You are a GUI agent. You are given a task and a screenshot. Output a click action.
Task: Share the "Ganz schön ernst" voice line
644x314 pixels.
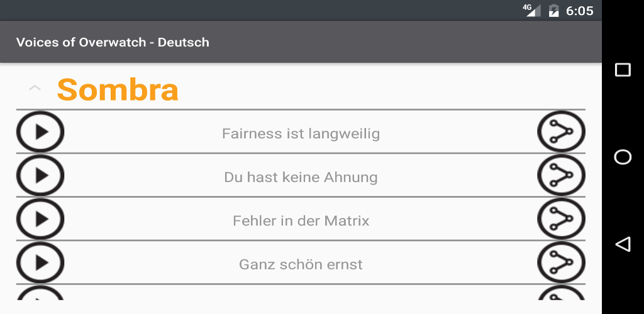[561, 263]
